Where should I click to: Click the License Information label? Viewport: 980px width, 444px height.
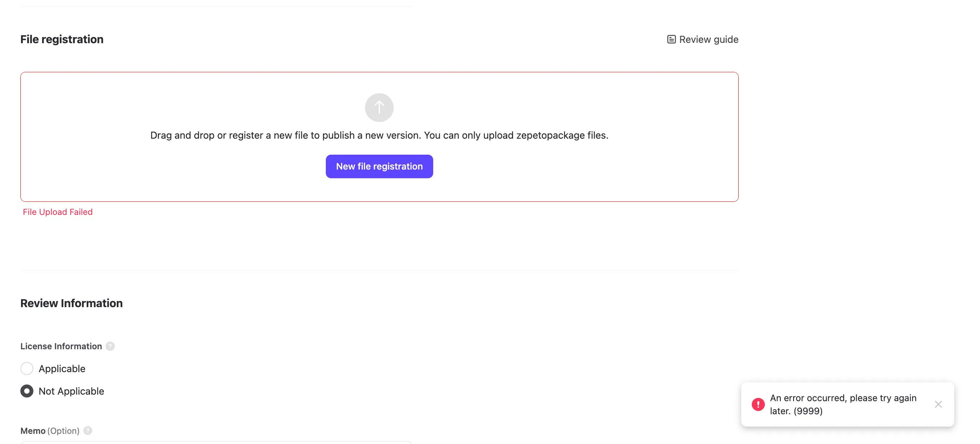[61, 346]
